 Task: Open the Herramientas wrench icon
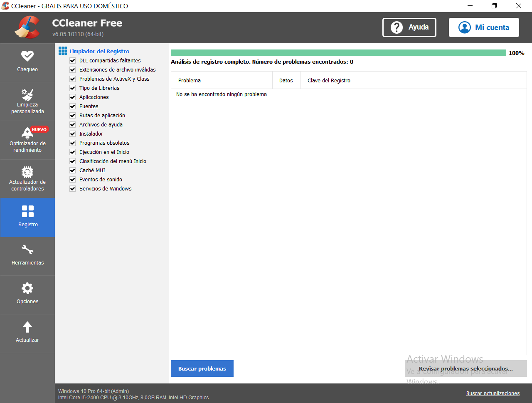27,250
